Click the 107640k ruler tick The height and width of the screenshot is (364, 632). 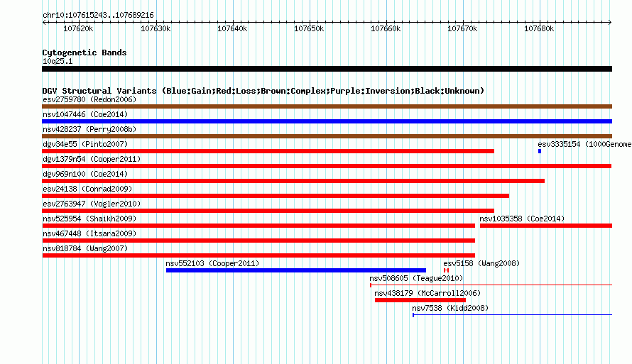(233, 28)
